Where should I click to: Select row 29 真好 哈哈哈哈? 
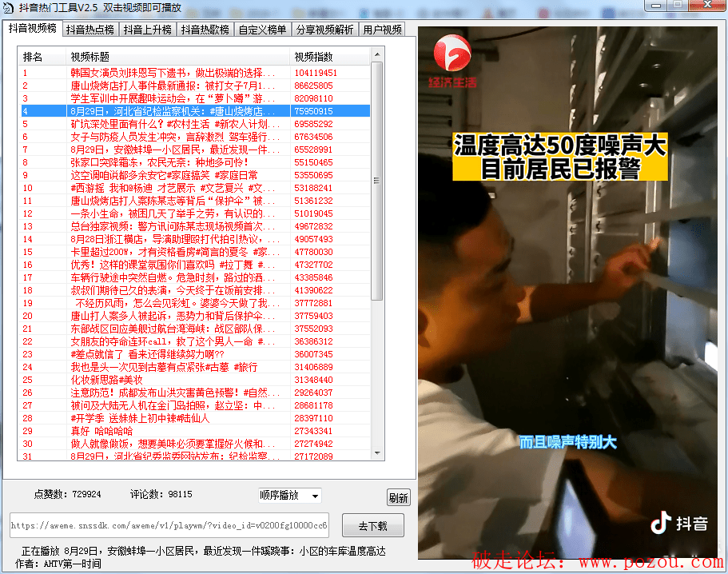(196, 430)
